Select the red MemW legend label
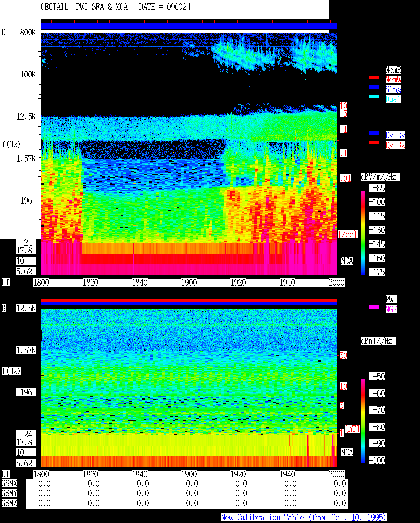420x523 pixels. (393, 79)
